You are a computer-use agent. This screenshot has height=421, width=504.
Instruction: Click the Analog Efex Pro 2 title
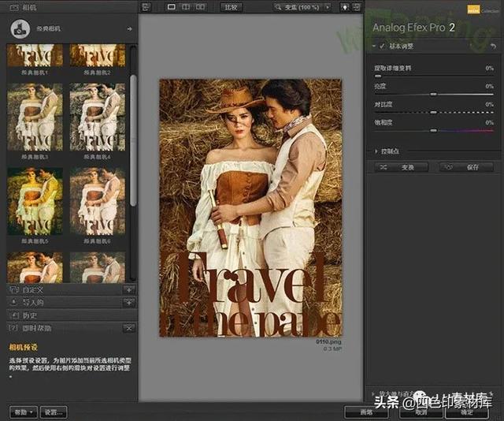pos(413,28)
